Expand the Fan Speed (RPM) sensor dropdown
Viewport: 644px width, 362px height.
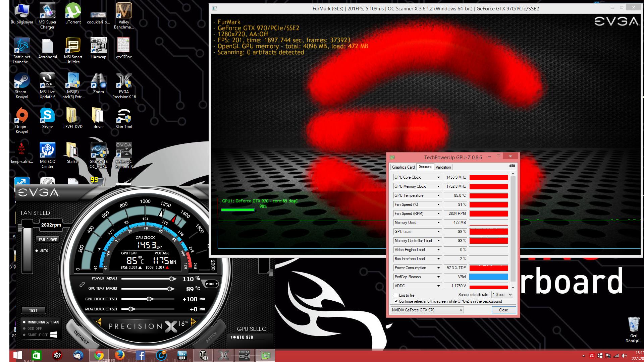point(438,214)
